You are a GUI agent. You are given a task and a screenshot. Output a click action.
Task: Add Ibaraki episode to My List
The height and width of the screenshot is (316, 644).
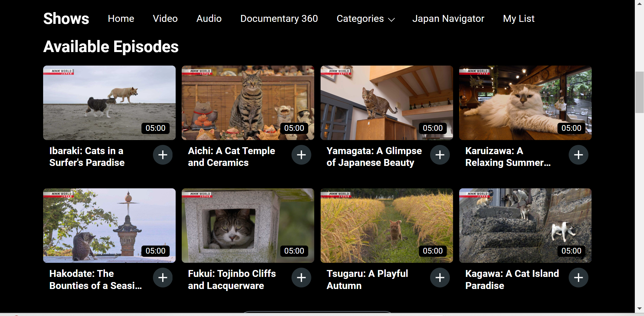tap(163, 155)
